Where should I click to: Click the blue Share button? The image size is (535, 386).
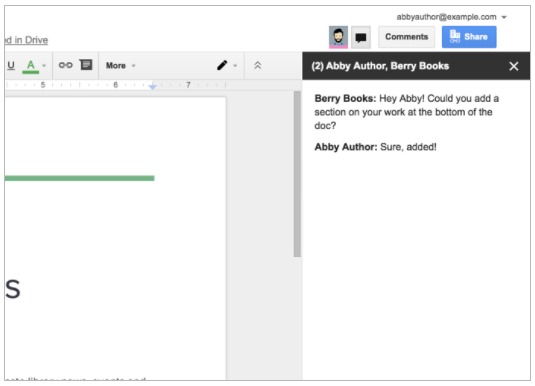(469, 37)
